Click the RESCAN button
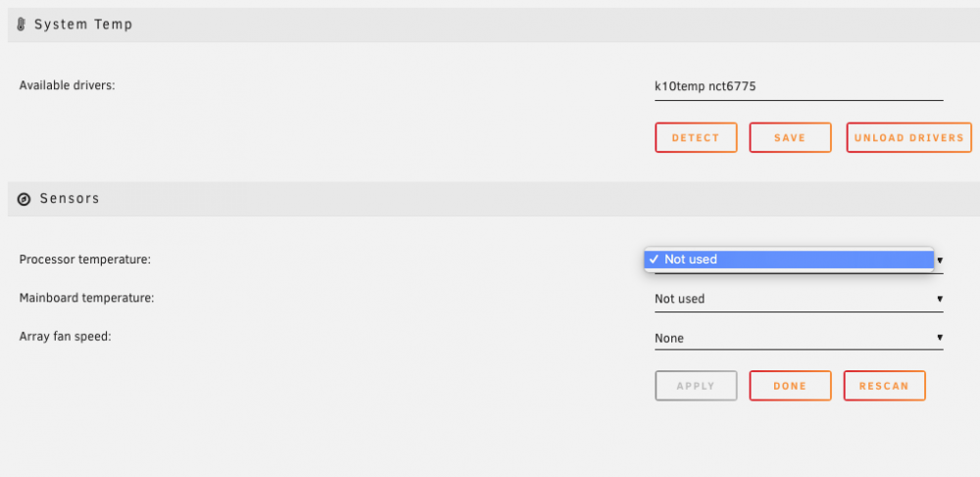980x477 pixels. (884, 386)
